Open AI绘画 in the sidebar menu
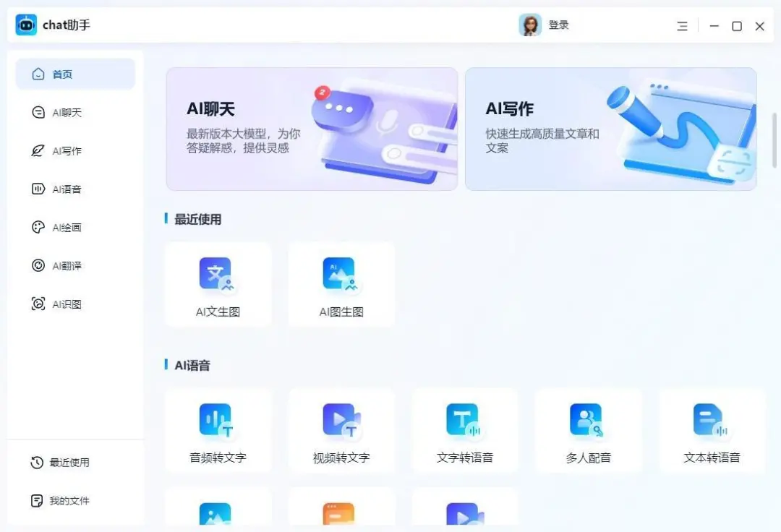781x532 pixels. 67,228
